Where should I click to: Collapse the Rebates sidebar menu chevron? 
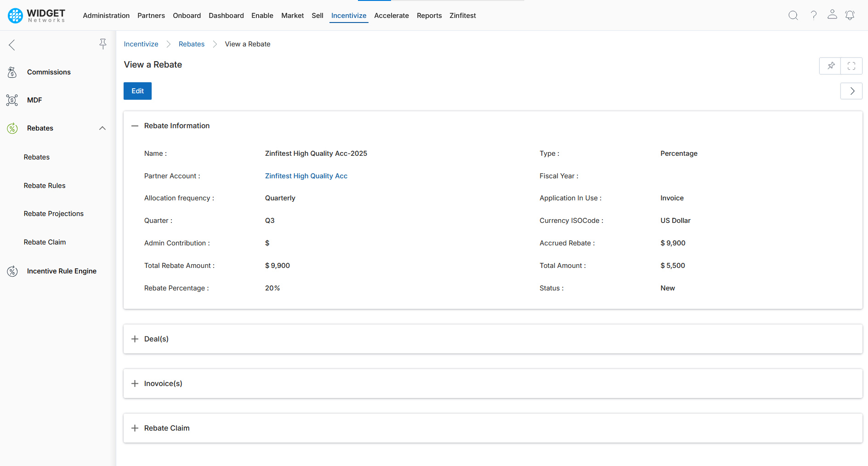(102, 128)
